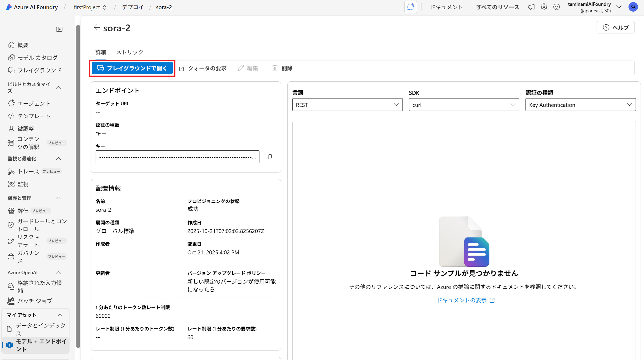Image resolution: width=644 pixels, height=360 pixels.
Task: Click プレイグラウンドで開く button
Action: pos(132,68)
